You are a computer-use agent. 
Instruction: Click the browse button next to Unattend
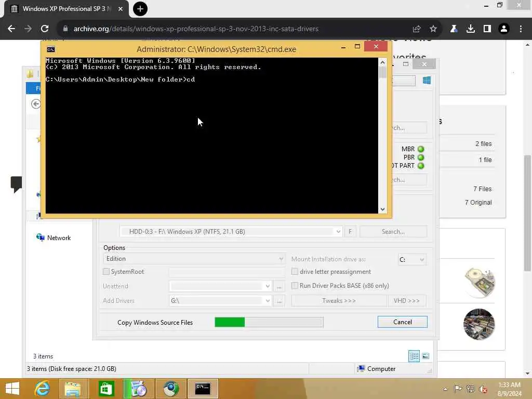tap(279, 287)
